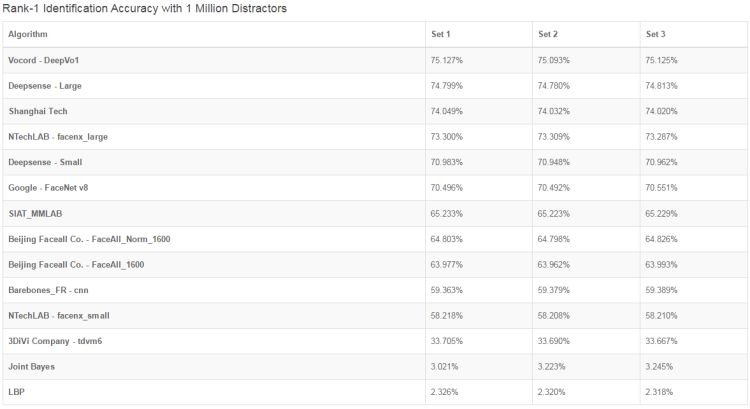Click the LBP algorithm cell

[16, 392]
